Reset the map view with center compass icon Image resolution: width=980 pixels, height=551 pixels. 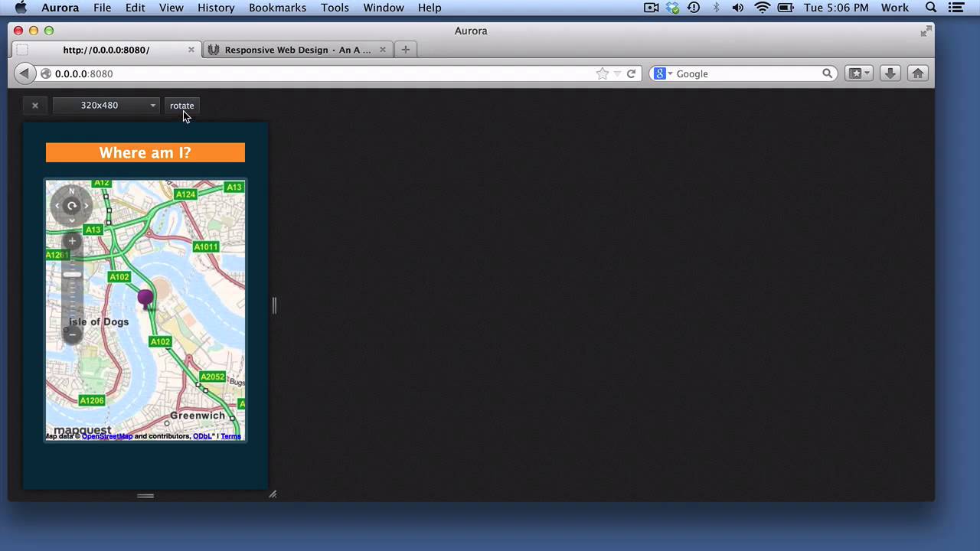tap(72, 205)
